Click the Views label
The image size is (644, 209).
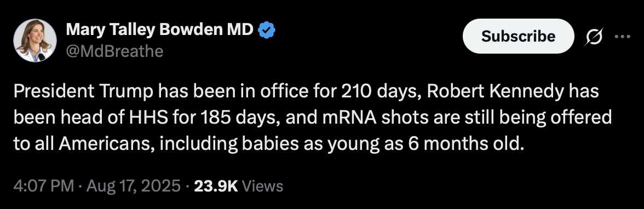click(262, 186)
